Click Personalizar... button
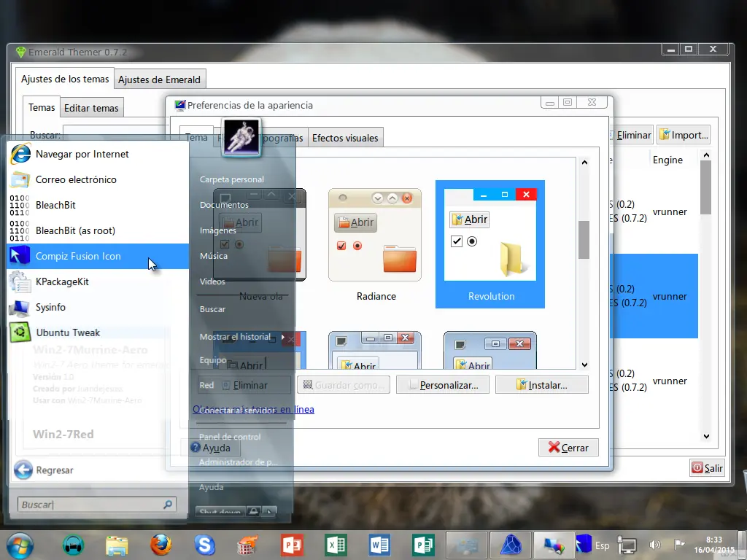The width and height of the screenshot is (747, 560). (x=443, y=385)
